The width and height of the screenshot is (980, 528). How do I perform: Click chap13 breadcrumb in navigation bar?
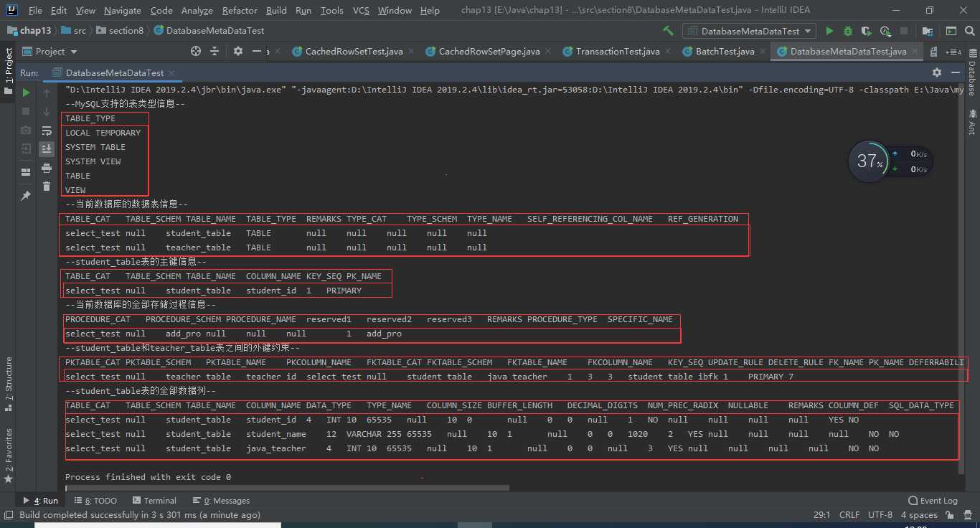[29, 31]
